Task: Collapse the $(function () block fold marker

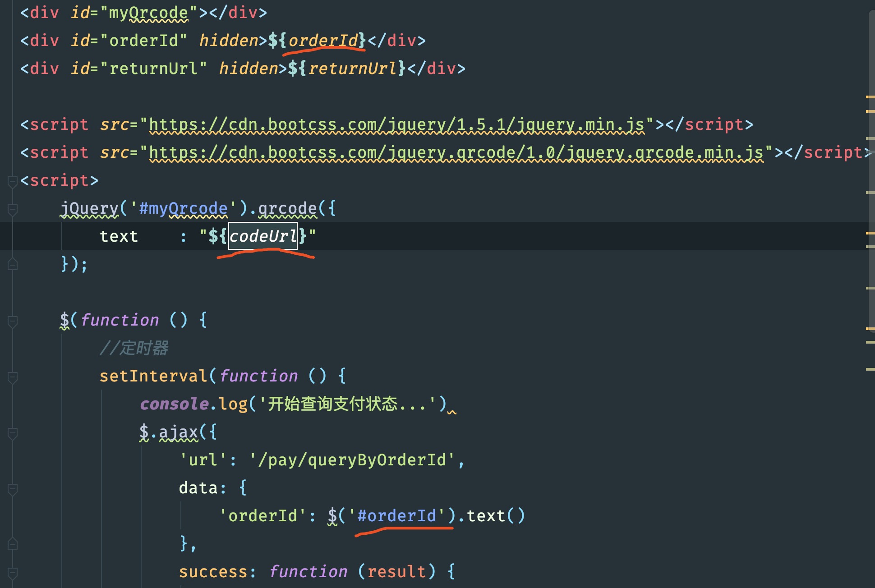Action: [13, 322]
